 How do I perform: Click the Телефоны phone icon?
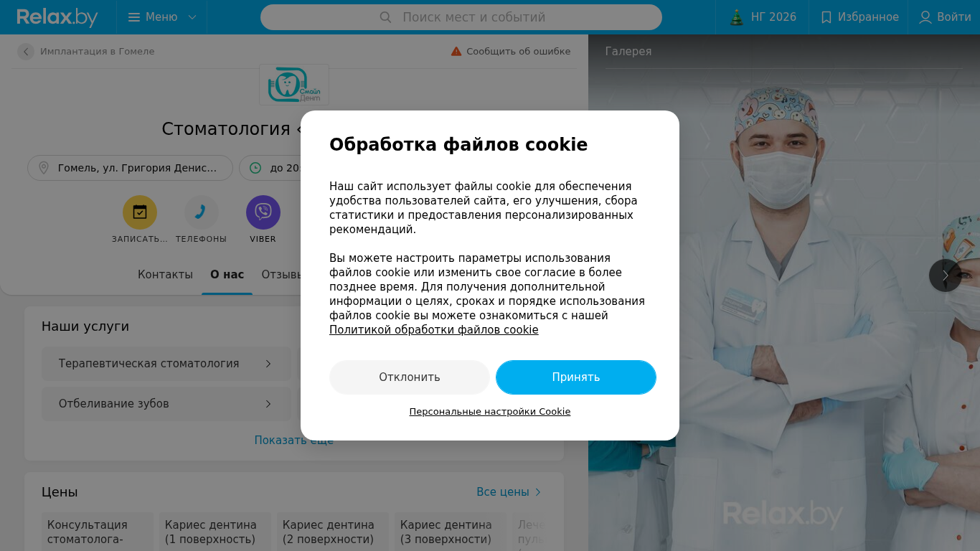pyautogui.click(x=202, y=212)
